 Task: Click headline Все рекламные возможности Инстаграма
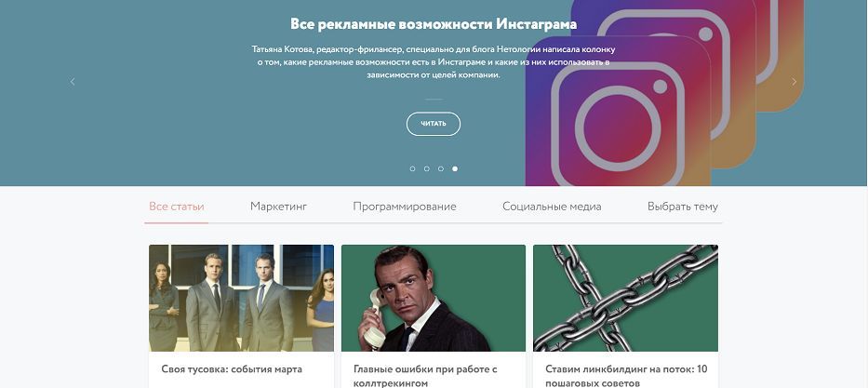[434, 24]
